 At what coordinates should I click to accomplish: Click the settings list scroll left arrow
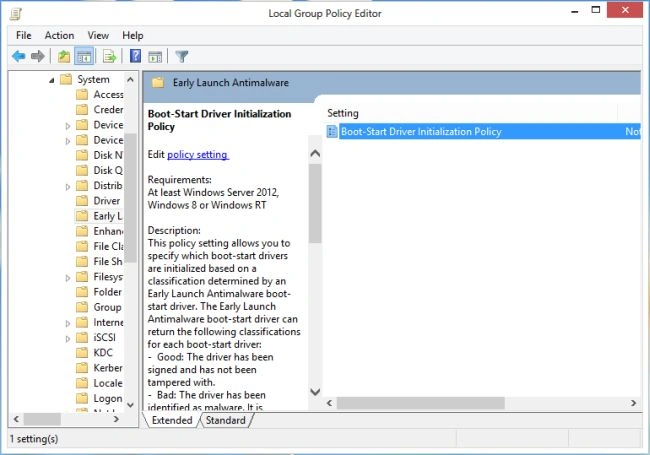coord(330,403)
